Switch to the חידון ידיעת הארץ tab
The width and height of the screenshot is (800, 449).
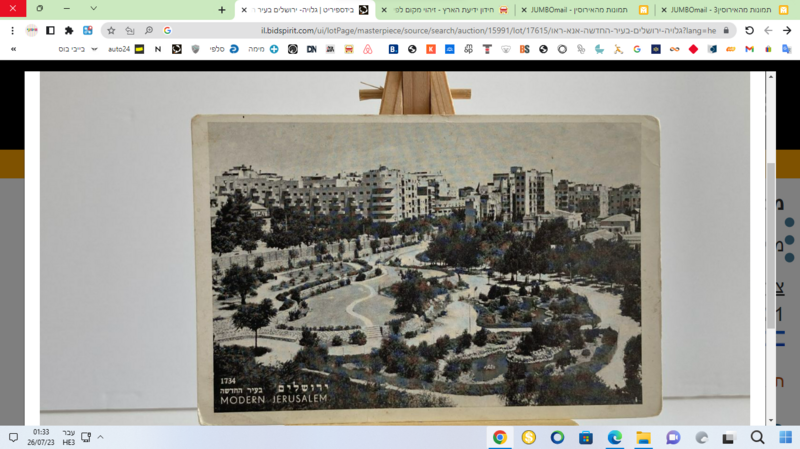click(446, 10)
